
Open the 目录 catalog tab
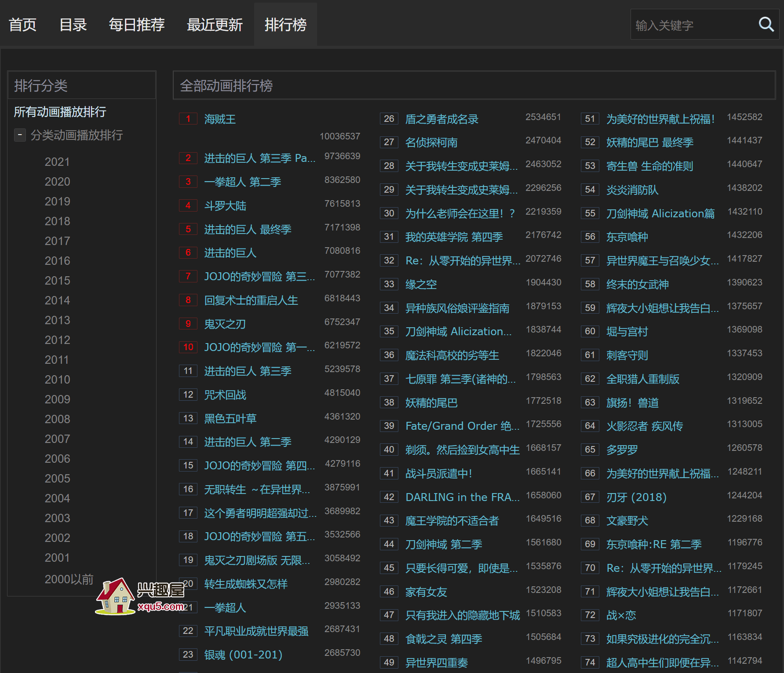coord(73,25)
